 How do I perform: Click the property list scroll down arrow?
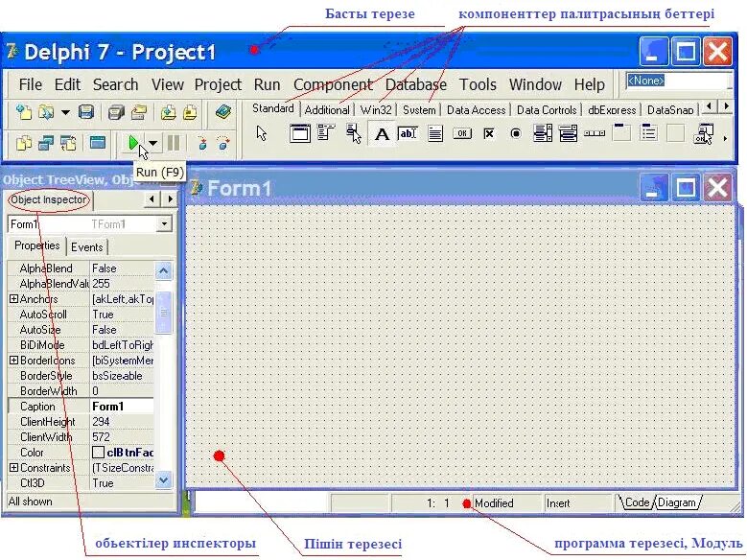pyautogui.click(x=163, y=480)
